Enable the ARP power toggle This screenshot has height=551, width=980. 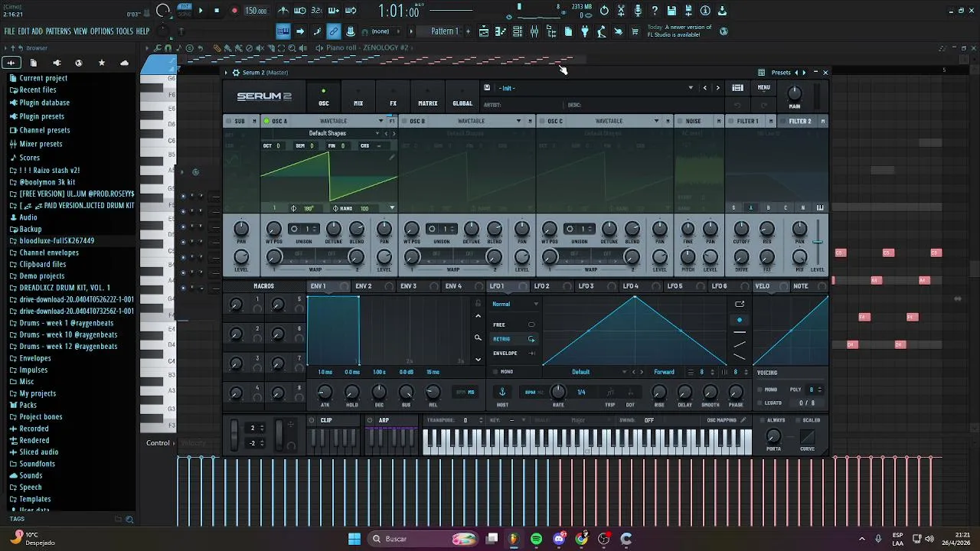tap(370, 420)
